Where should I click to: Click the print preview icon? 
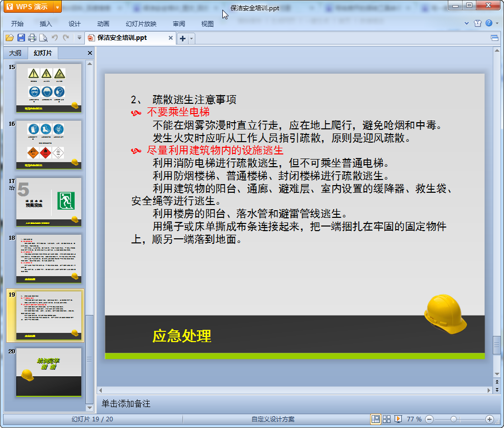click(x=43, y=38)
